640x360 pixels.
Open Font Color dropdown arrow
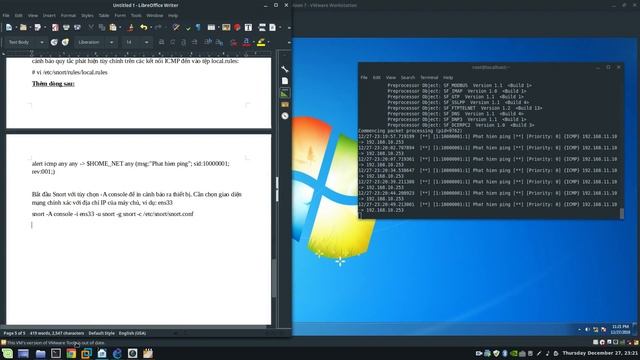tap(253, 42)
